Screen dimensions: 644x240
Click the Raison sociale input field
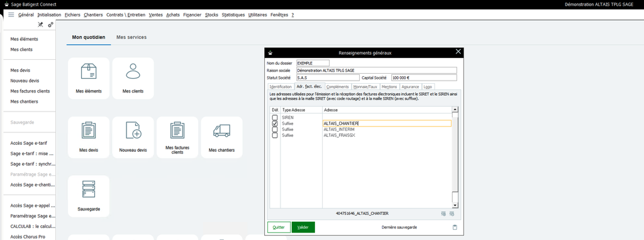[x=376, y=71]
